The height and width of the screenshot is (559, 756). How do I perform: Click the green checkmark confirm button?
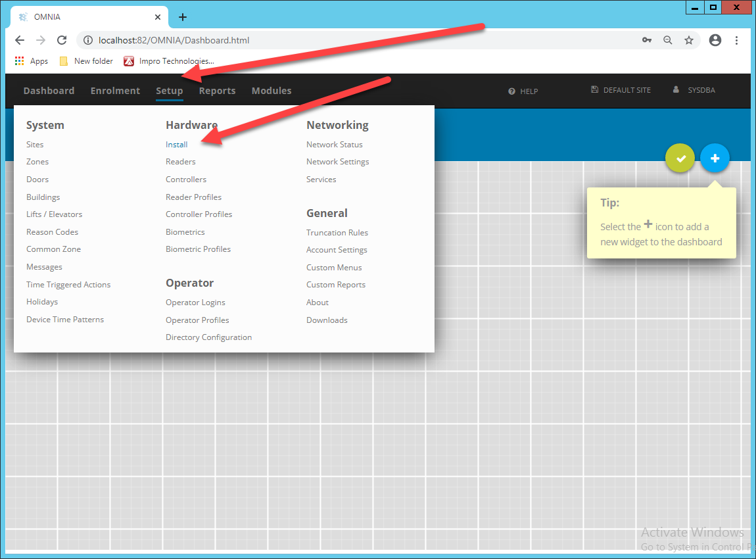click(x=680, y=158)
